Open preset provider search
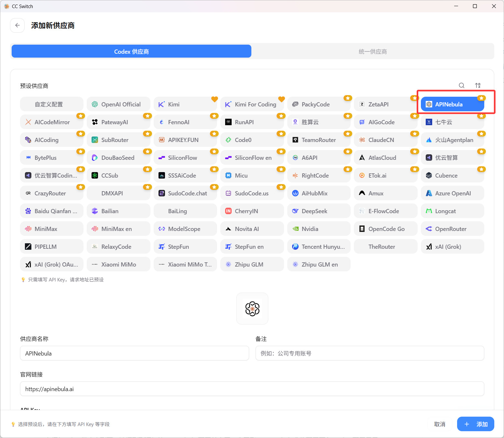504x438 pixels. click(462, 85)
